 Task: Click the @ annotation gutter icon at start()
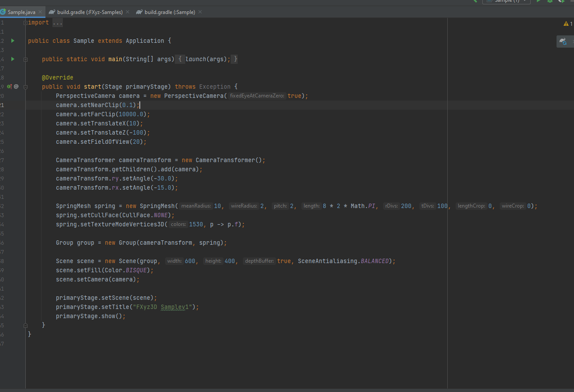(x=16, y=87)
